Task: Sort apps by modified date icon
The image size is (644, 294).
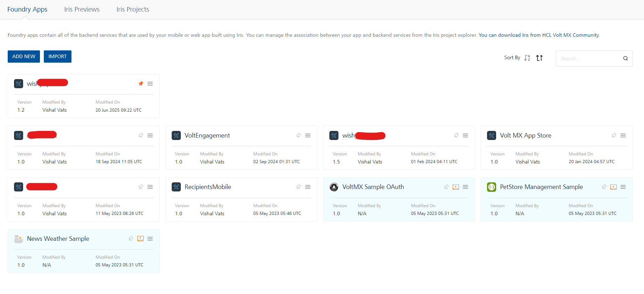Action: point(539,58)
